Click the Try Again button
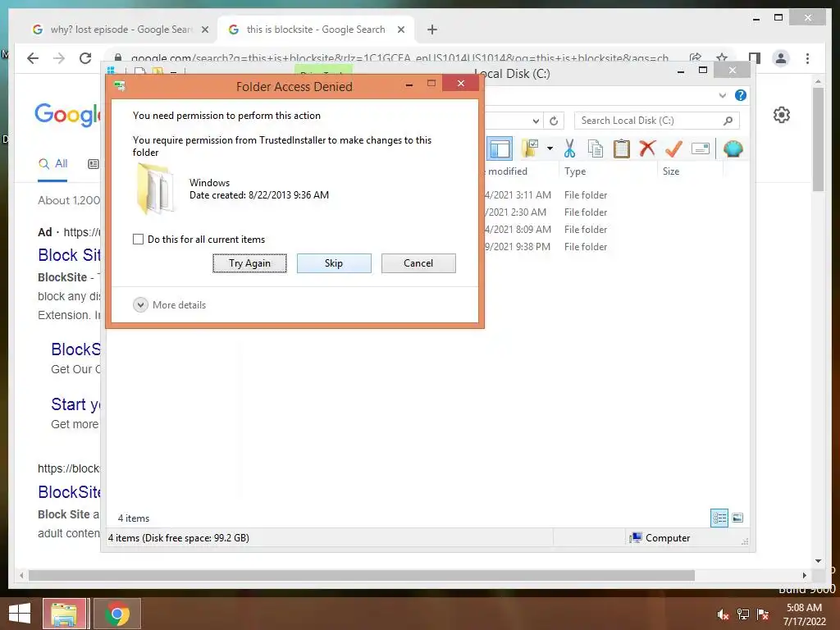This screenshot has width=840, height=630. point(249,263)
